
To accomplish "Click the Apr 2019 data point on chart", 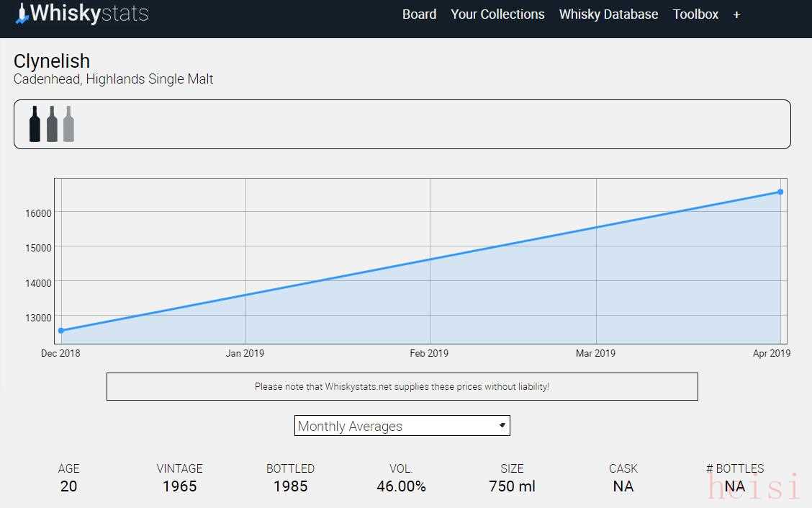I will [x=780, y=192].
